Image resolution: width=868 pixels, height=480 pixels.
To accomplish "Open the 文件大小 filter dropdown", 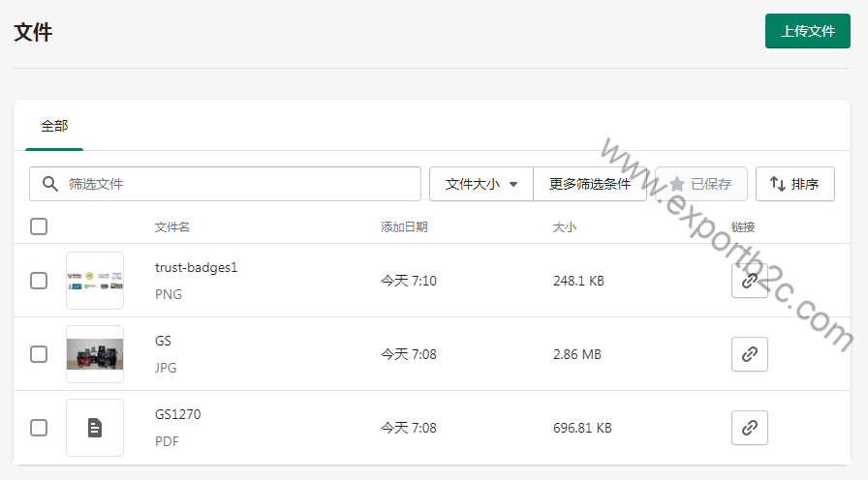I will pyautogui.click(x=481, y=184).
